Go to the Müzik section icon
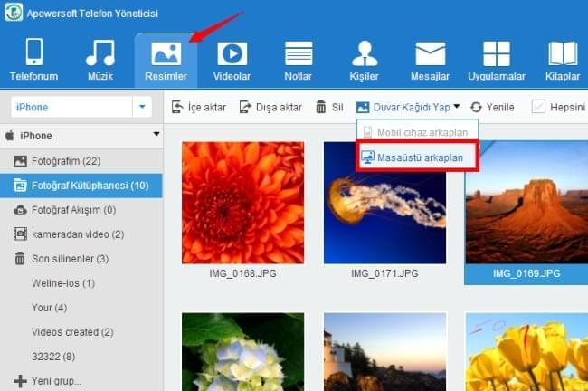 (x=100, y=53)
